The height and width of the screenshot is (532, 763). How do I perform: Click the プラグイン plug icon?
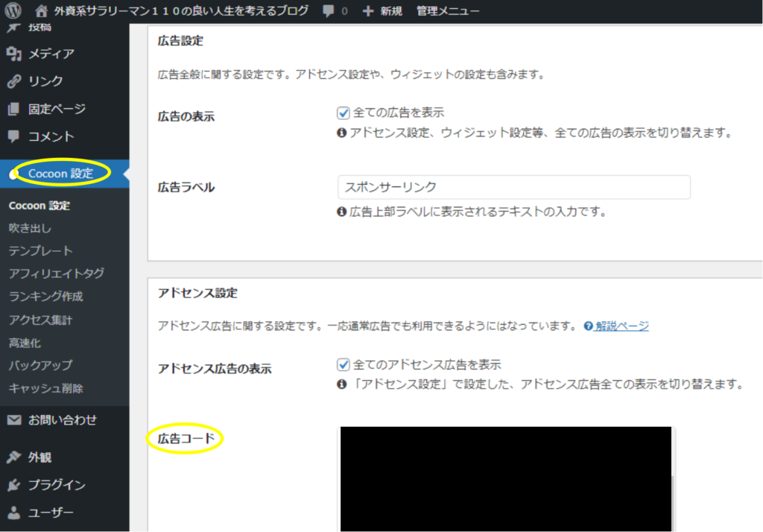(x=14, y=485)
